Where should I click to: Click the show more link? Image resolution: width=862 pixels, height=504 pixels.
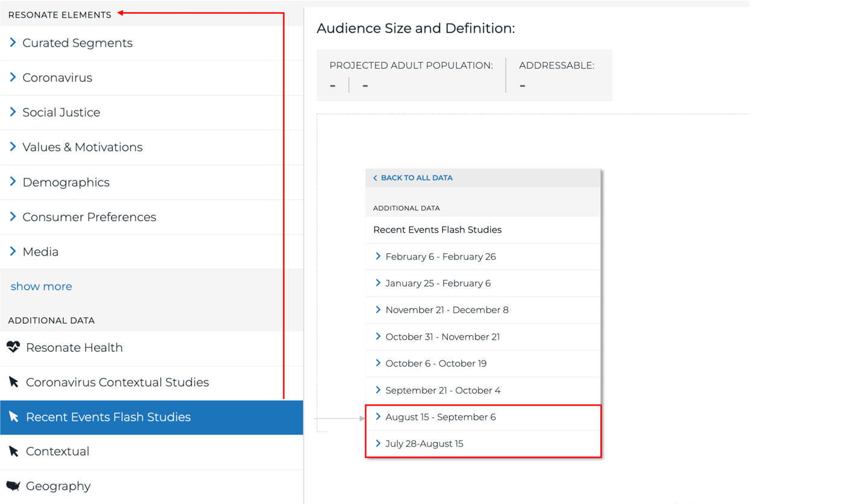coord(41,286)
